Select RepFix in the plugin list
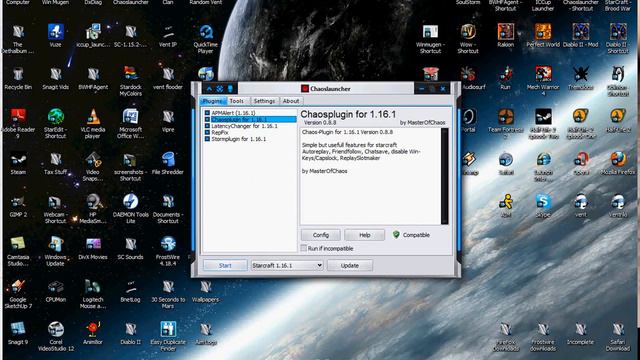Image resolution: width=640 pixels, height=360 pixels. click(220, 133)
